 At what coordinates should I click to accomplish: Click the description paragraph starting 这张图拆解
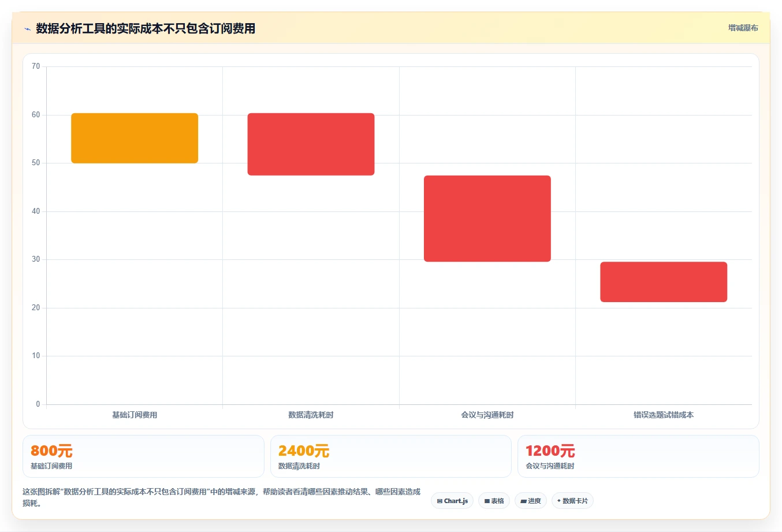tap(222, 497)
